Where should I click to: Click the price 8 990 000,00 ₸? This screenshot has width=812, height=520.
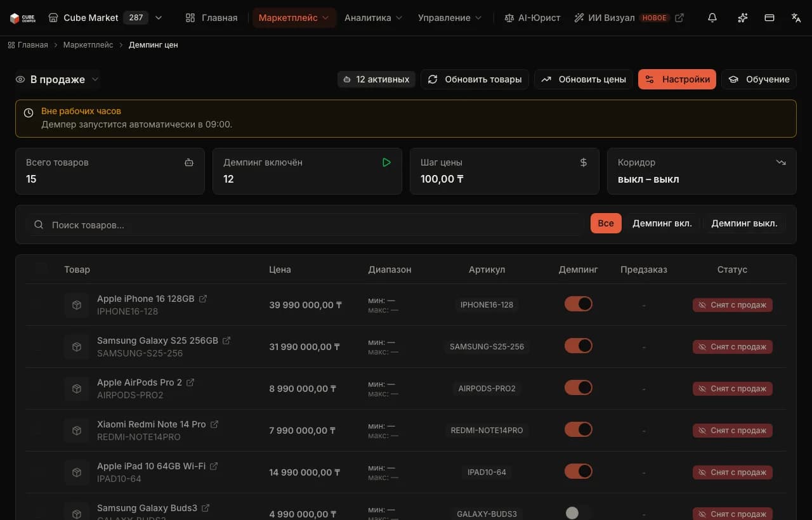tap(303, 389)
